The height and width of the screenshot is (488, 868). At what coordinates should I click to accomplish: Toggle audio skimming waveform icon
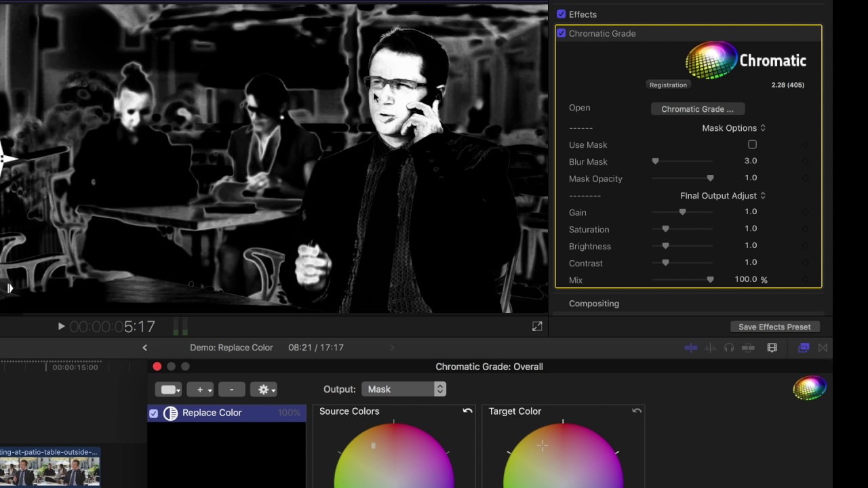(710, 348)
